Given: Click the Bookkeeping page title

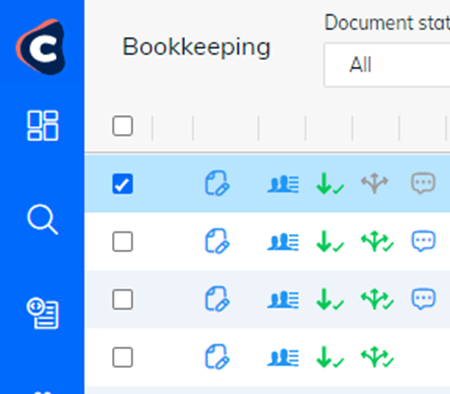Looking at the screenshot, I should point(196,47).
